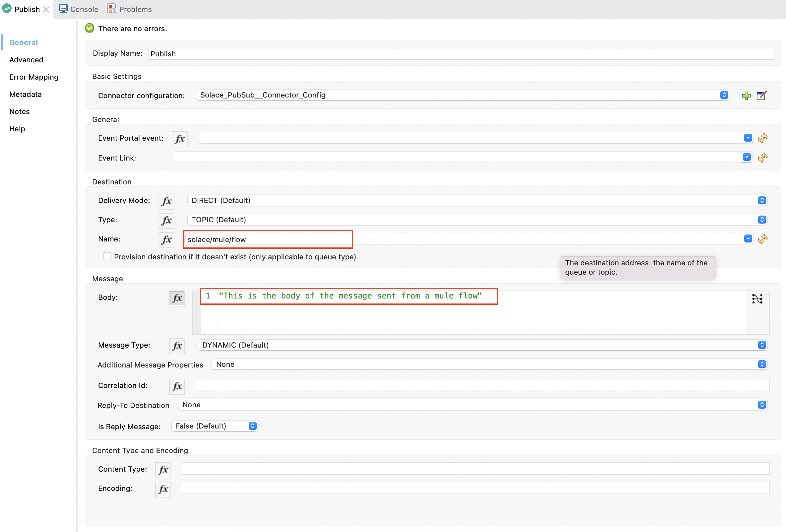Refresh metadata beside the destination Name field

[x=763, y=239]
